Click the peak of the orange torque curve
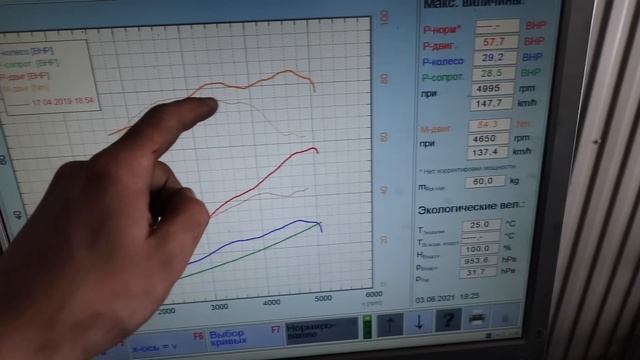Viewport: 640px width, 360px height. click(x=288, y=71)
